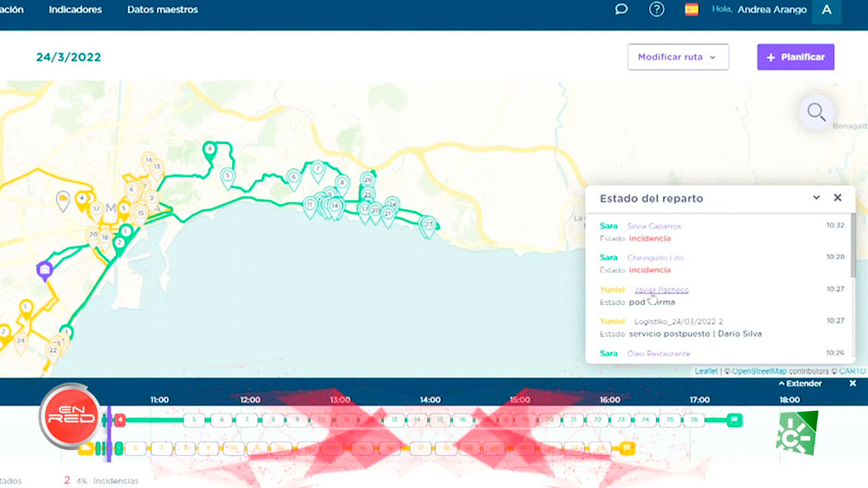
Task: Click the help question mark icon
Action: click(x=656, y=9)
